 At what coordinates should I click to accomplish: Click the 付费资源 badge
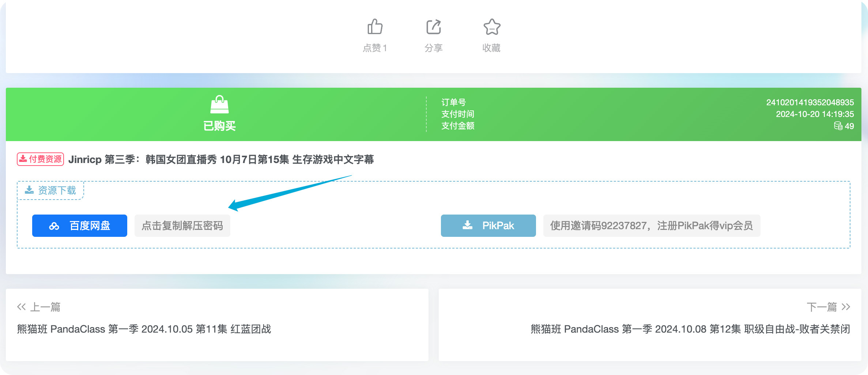pyautogui.click(x=40, y=159)
